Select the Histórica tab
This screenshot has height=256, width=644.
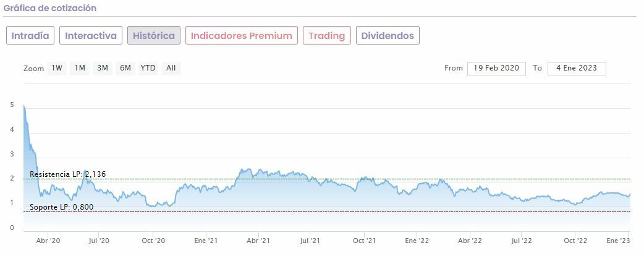coord(154,35)
